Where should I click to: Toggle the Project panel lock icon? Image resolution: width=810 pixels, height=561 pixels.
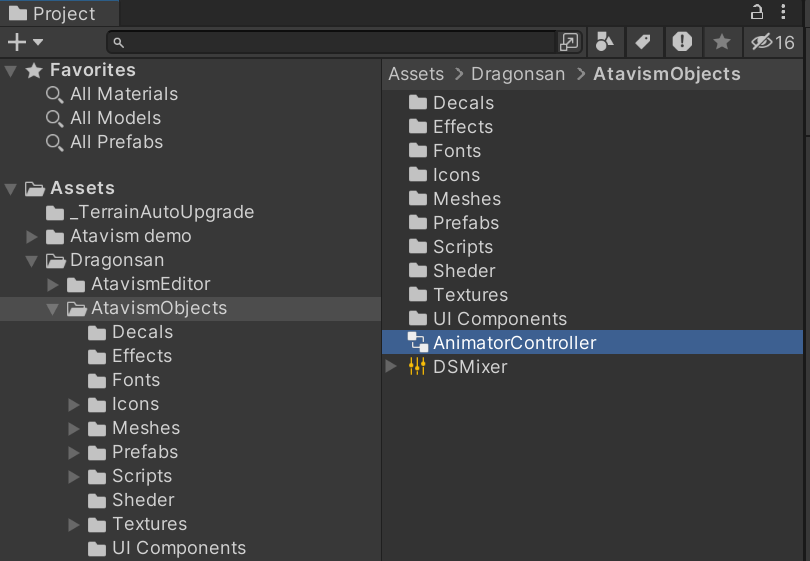tap(757, 13)
